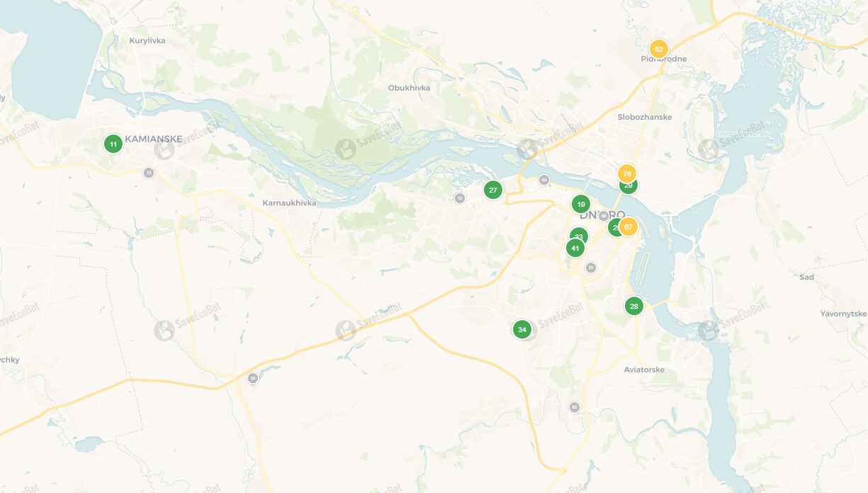Open the green 27 station marker
This screenshot has width=868, height=493.
493,190
